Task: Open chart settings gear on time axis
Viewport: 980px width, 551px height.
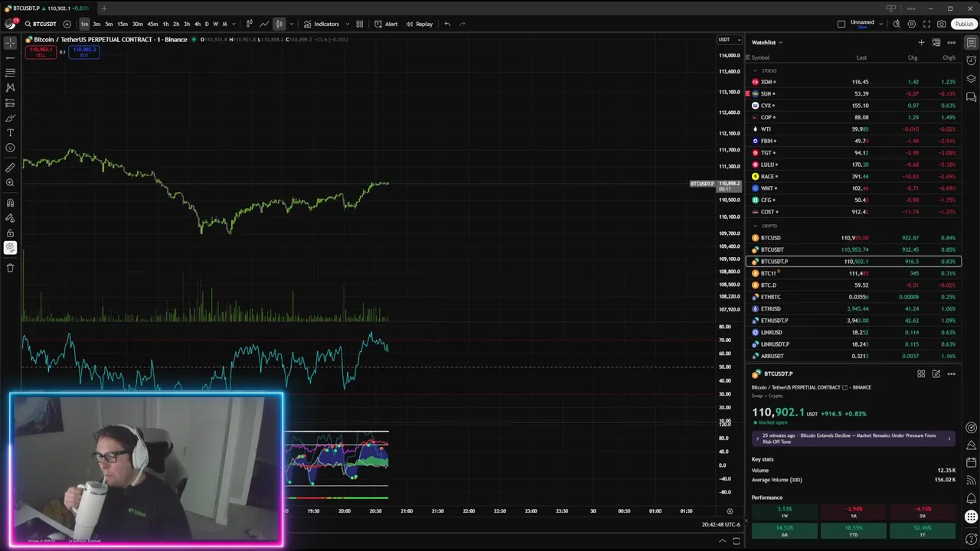Action: click(x=730, y=511)
